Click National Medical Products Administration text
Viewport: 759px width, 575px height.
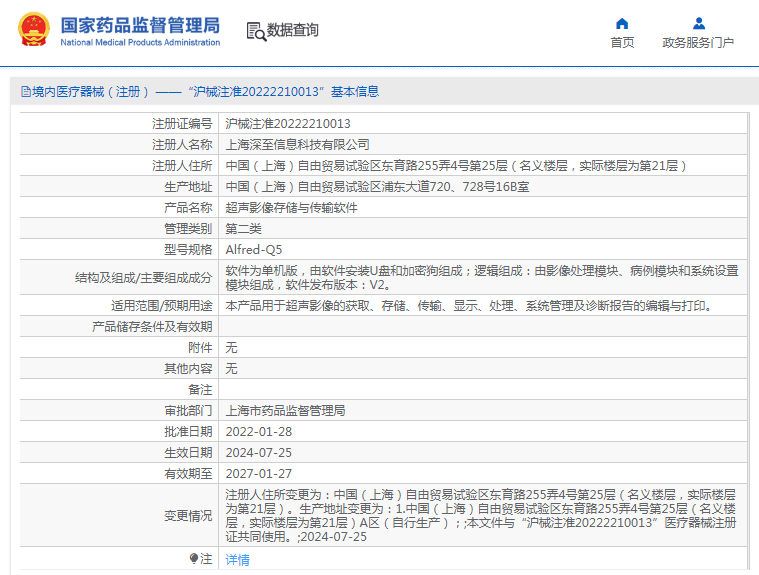pos(140,43)
